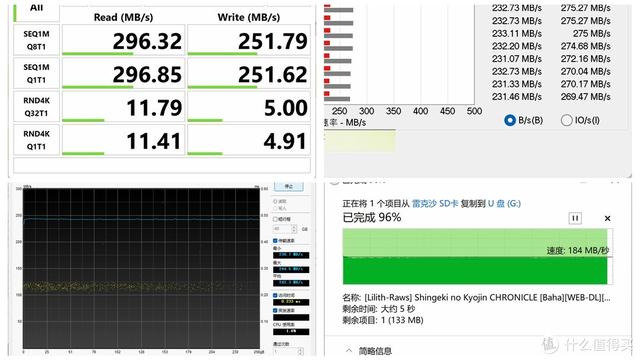Screen dimensions: 640x360
Task: Select the write radio option in graph panel
Action: pos(275,208)
